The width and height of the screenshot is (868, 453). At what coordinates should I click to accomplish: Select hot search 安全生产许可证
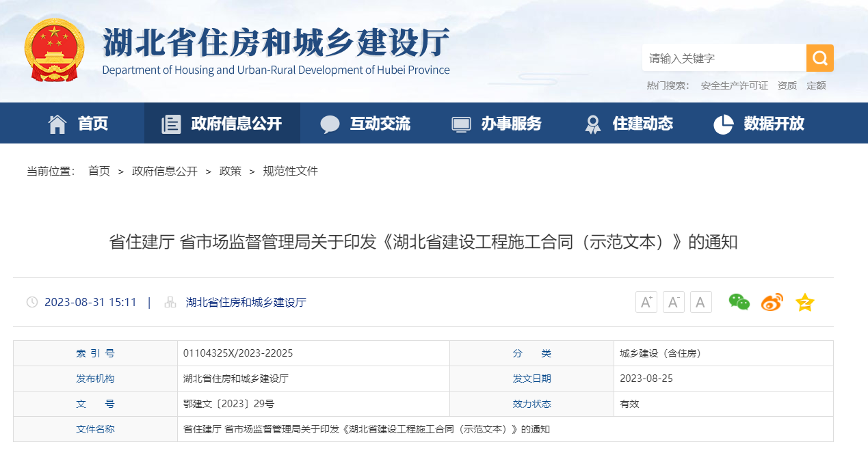[x=735, y=85]
